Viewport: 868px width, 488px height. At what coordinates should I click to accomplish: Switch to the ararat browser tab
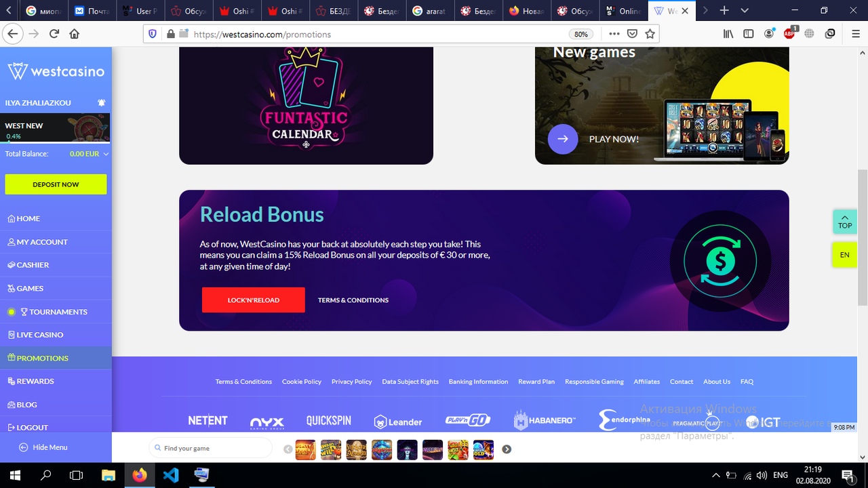pos(431,11)
